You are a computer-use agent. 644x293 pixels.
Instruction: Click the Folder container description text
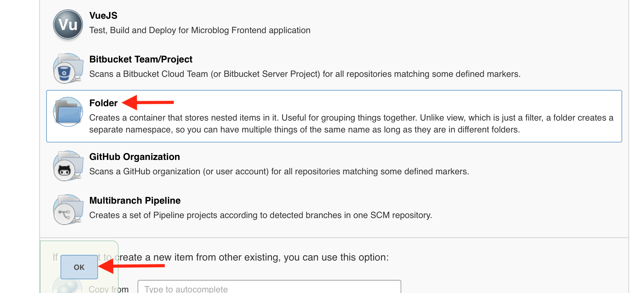pos(351,123)
